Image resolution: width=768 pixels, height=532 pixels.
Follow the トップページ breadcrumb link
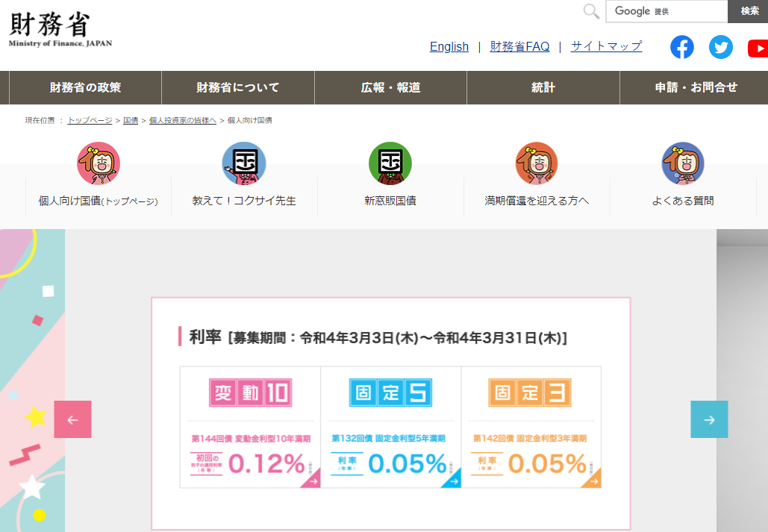(x=90, y=121)
